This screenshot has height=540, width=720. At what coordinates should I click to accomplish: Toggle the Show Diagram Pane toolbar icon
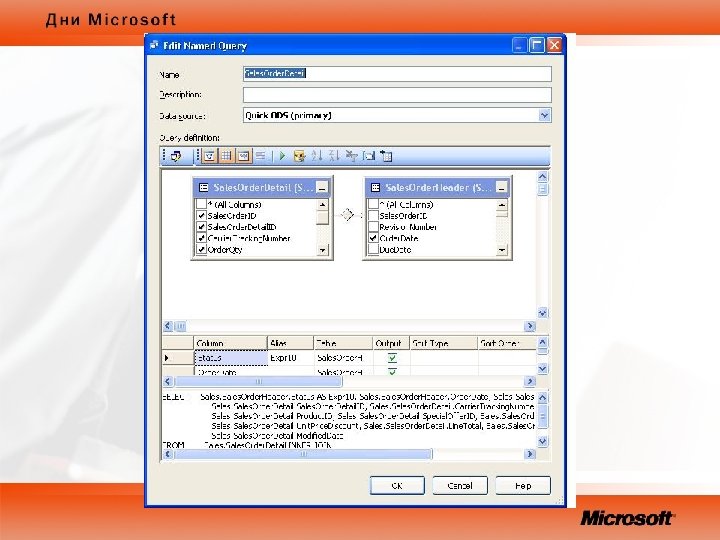pyautogui.click(x=209, y=156)
